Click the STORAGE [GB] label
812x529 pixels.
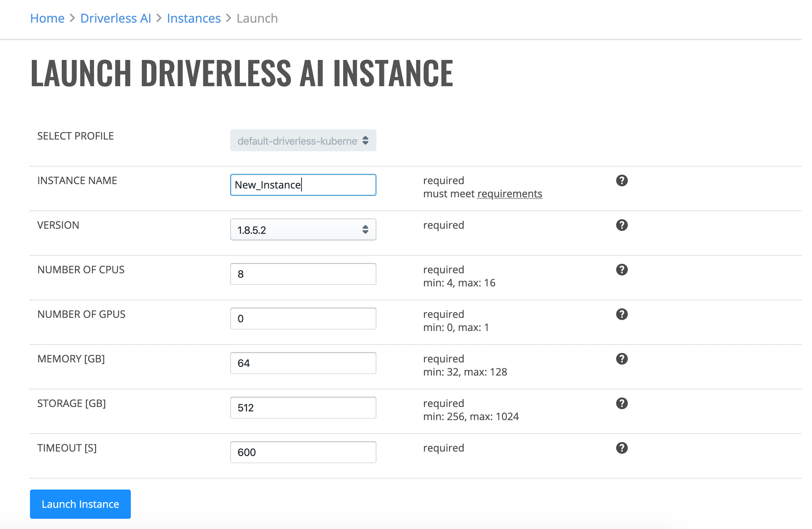coord(72,403)
